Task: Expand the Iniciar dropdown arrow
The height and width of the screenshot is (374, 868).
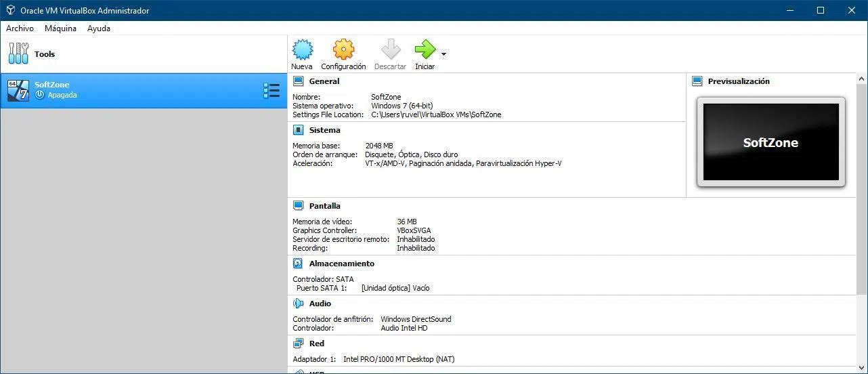Action: click(x=443, y=54)
